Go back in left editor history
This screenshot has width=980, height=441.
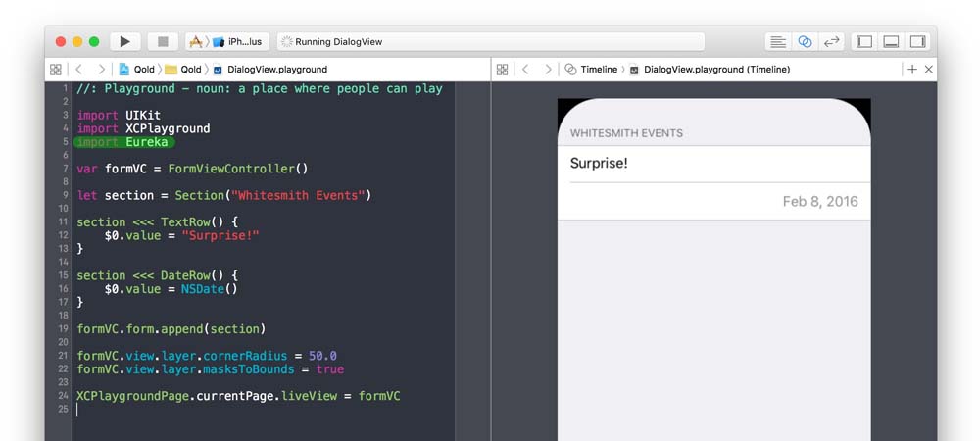78,70
